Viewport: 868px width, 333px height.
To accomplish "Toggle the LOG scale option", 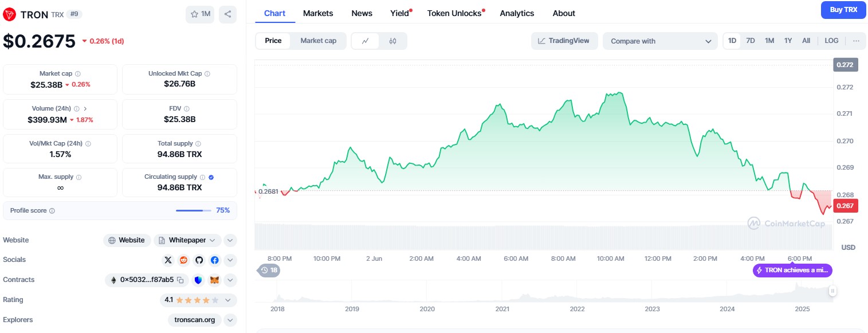I will point(831,41).
